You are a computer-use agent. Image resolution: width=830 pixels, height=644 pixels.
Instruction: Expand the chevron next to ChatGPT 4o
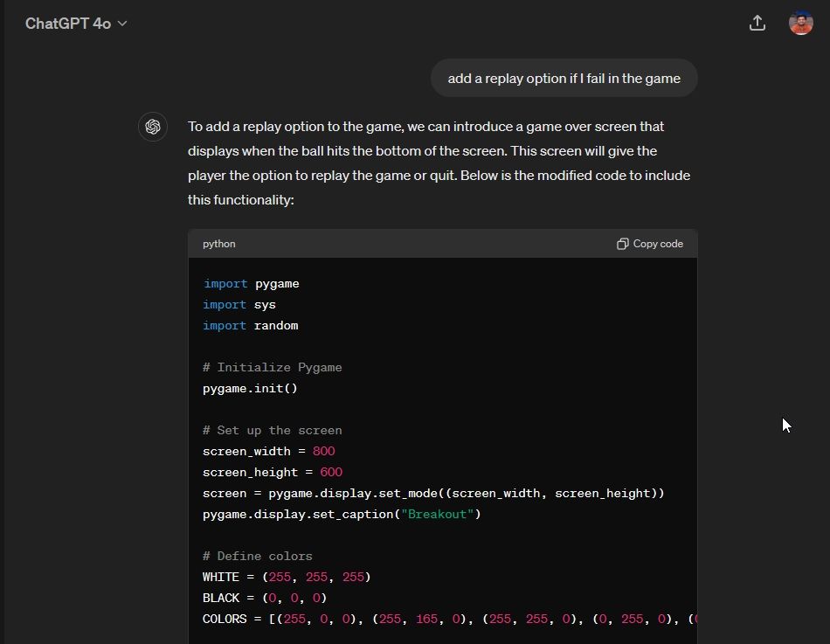pos(122,24)
